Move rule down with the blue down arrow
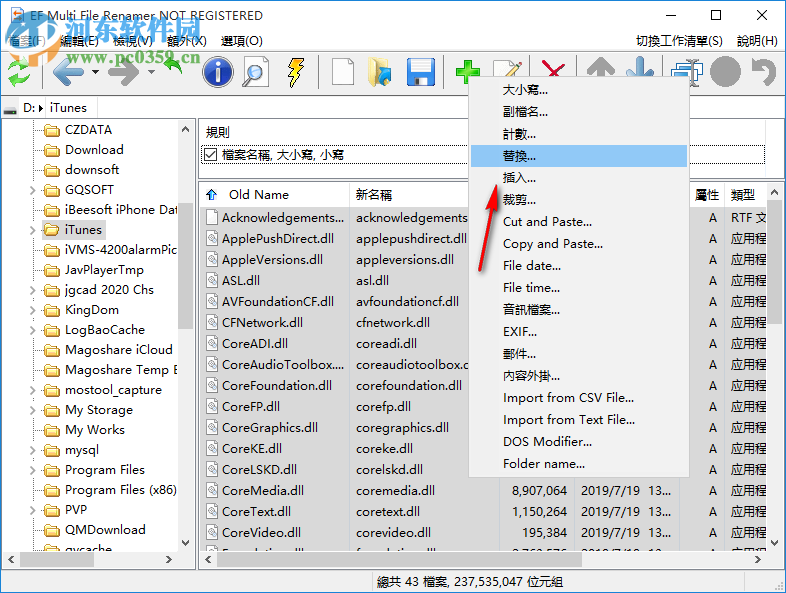Screen dimensions: 786x593 click(640, 68)
